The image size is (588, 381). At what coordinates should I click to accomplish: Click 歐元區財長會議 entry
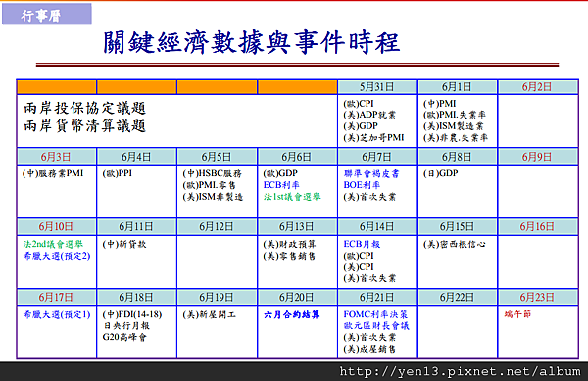(376, 326)
